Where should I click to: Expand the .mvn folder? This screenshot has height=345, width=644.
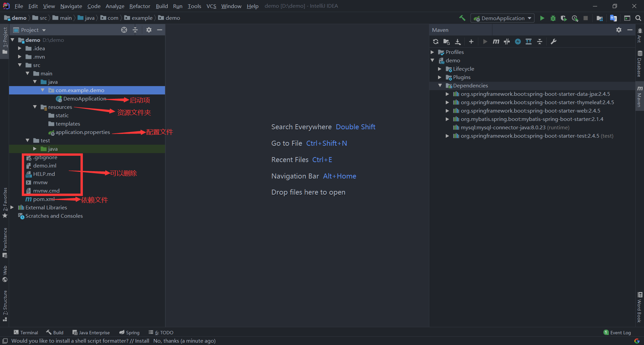20,57
